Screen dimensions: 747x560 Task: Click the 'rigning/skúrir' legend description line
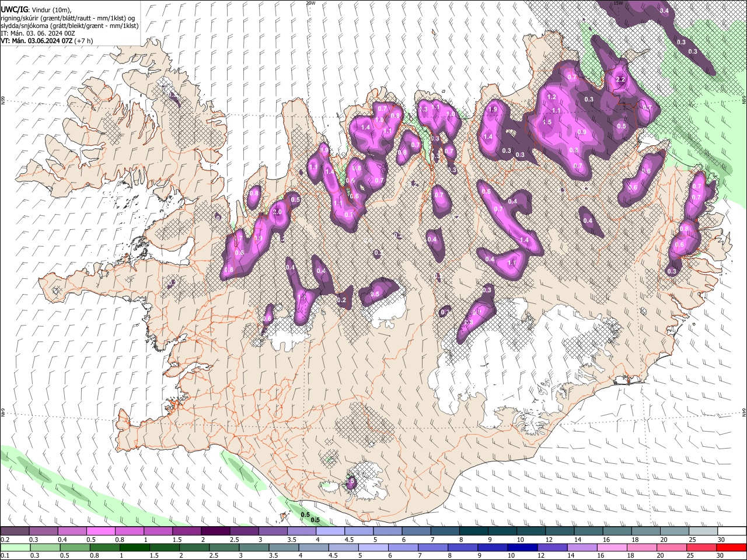pos(68,17)
